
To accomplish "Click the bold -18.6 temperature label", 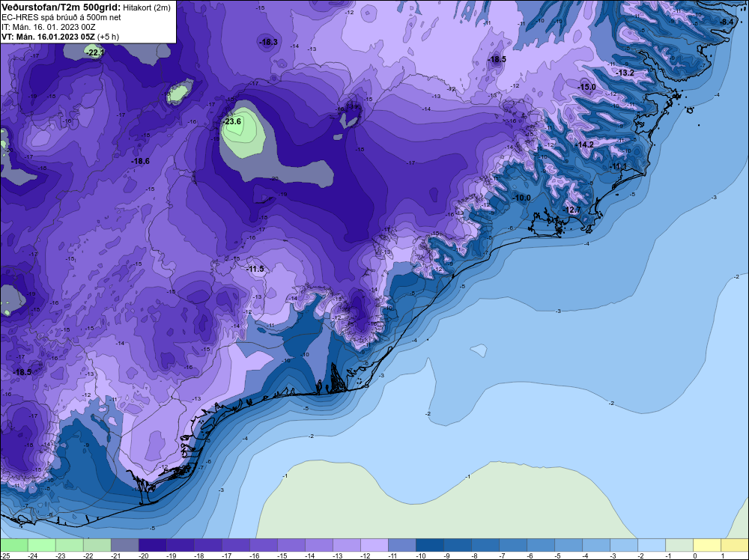I will (x=141, y=162).
